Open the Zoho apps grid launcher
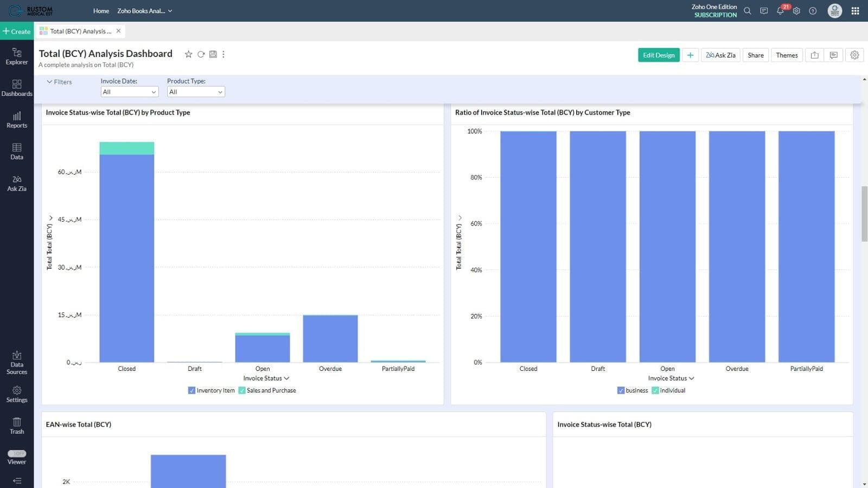Screen dimensions: 868x488 855,11
